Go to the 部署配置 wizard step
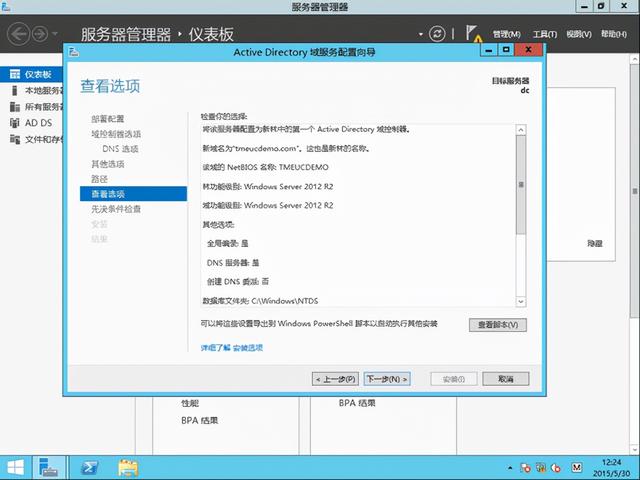The image size is (640, 480). (107, 119)
